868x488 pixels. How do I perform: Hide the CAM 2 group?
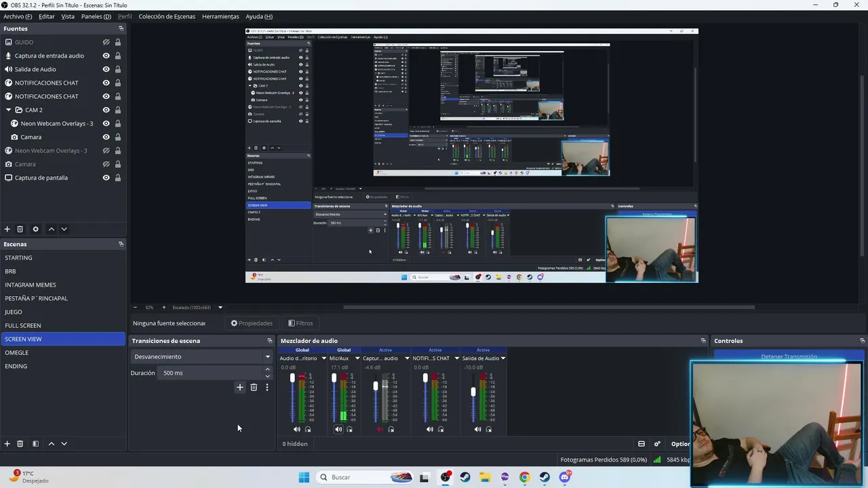coord(106,110)
